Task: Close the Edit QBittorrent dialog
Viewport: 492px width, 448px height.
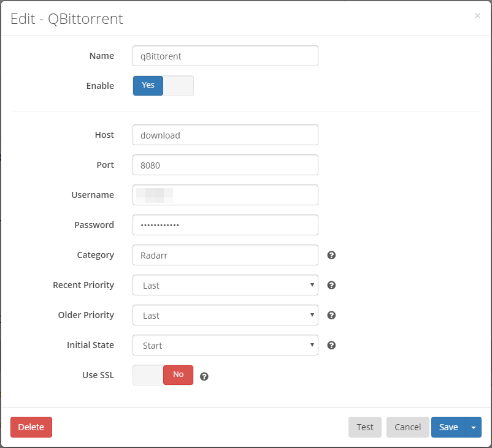Action: coord(477,16)
